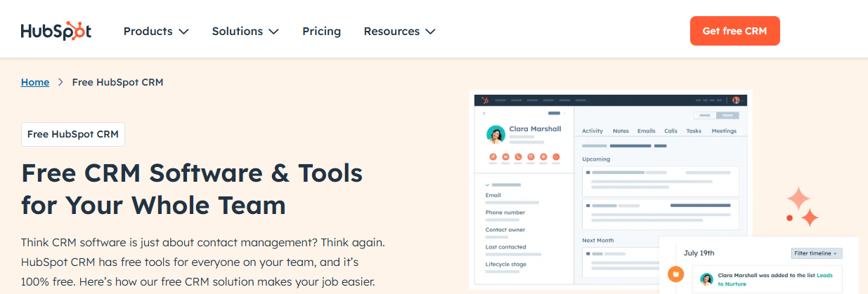
Task: Expand the Solutions navigation menu
Action: point(245,31)
